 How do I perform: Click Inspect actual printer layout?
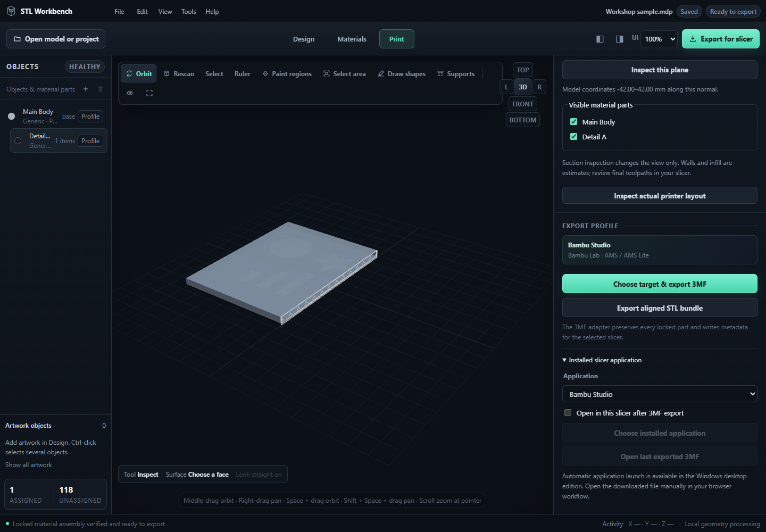660,196
